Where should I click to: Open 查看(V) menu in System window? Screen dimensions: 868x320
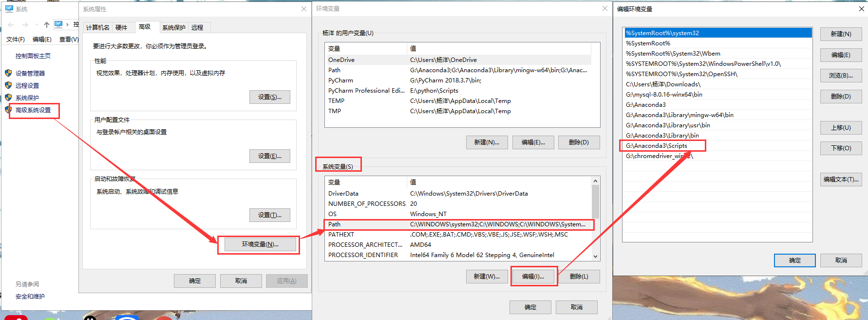[x=69, y=40]
